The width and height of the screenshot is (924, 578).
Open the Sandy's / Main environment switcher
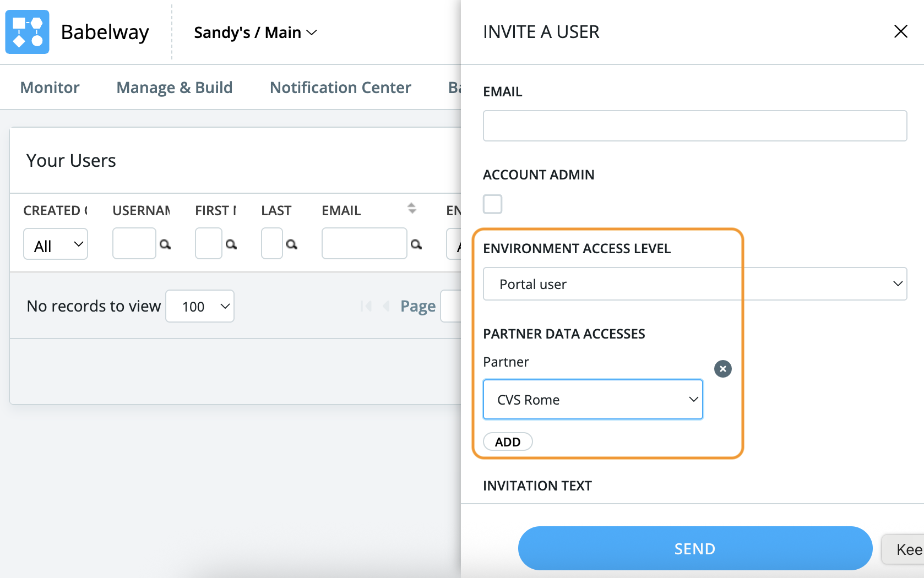256,32
